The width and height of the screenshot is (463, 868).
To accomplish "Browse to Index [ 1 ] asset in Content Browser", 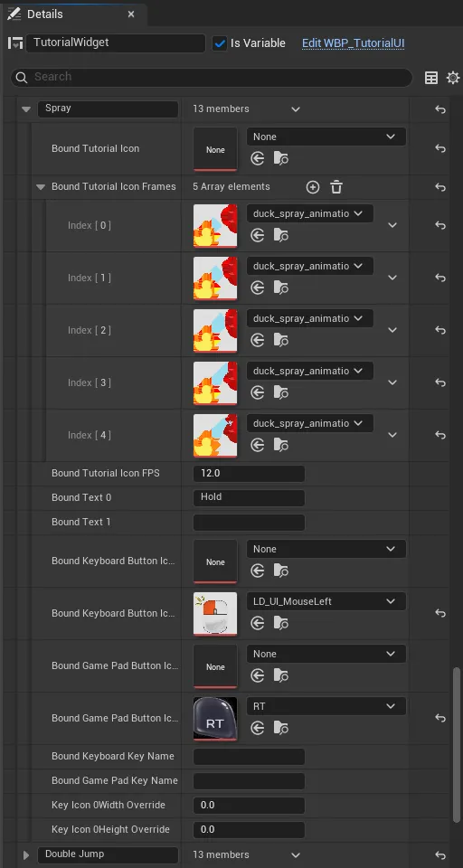I will pos(281,288).
